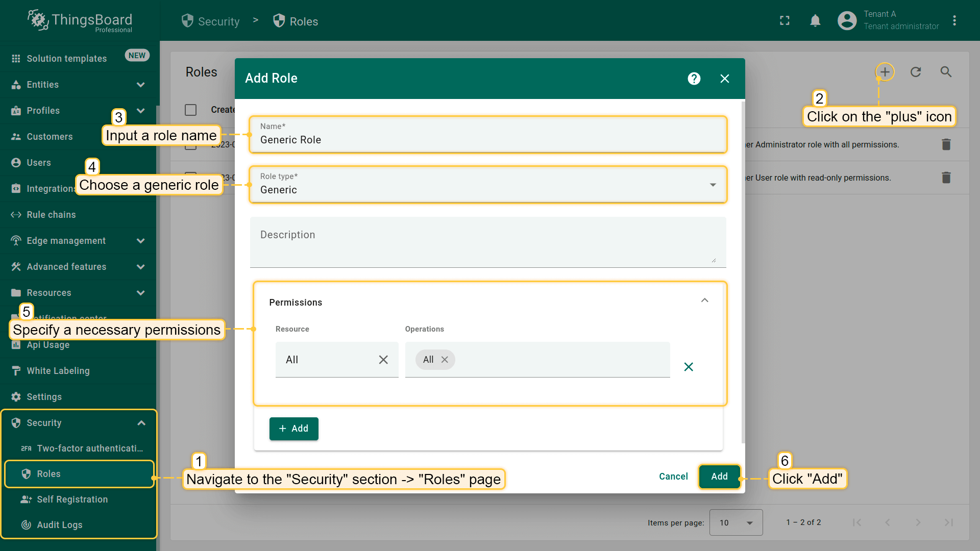Refresh the roles table
This screenshot has height=551, width=980.
click(916, 72)
